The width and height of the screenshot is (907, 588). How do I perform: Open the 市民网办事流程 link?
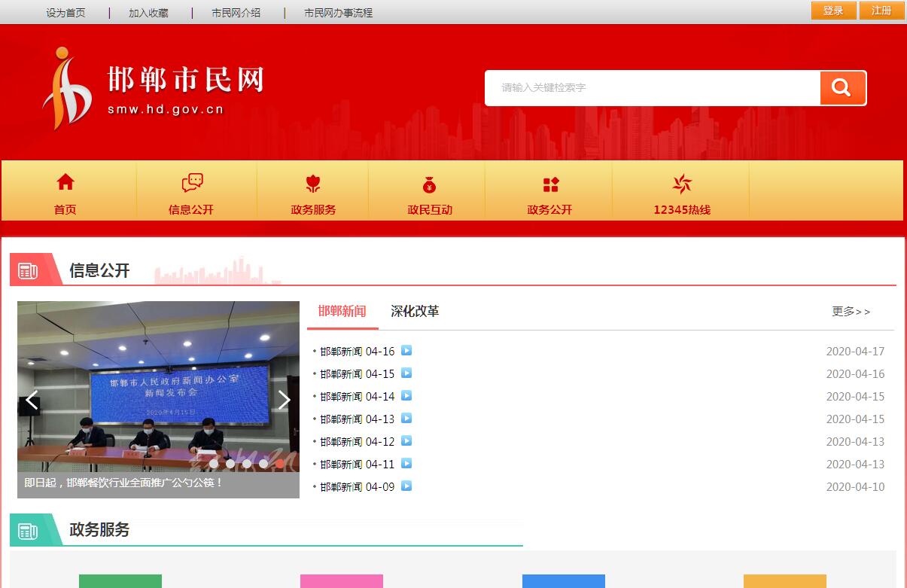(338, 13)
